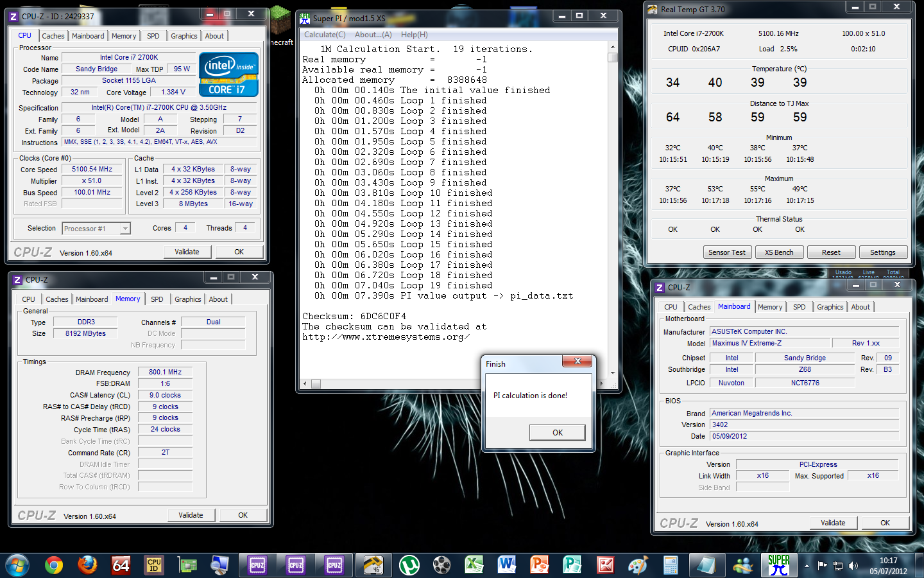Viewport: 924px width, 578px height.
Task: Open Help(H) menu in Super PI
Action: [415, 35]
